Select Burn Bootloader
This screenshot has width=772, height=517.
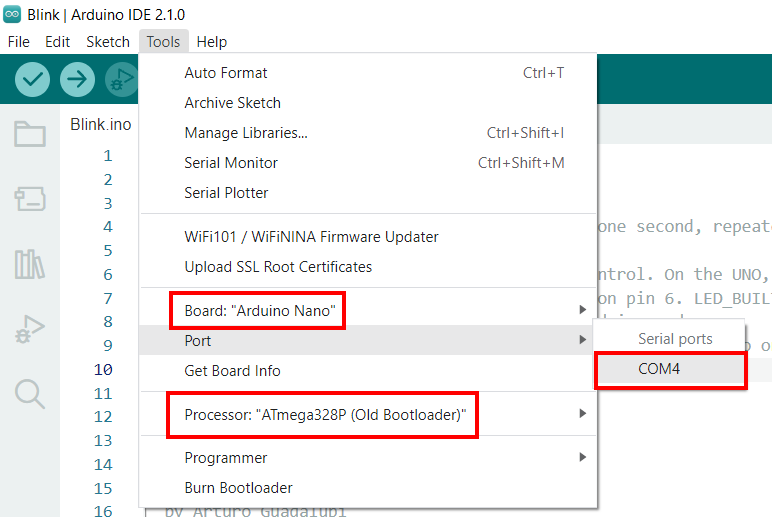(x=368, y=488)
